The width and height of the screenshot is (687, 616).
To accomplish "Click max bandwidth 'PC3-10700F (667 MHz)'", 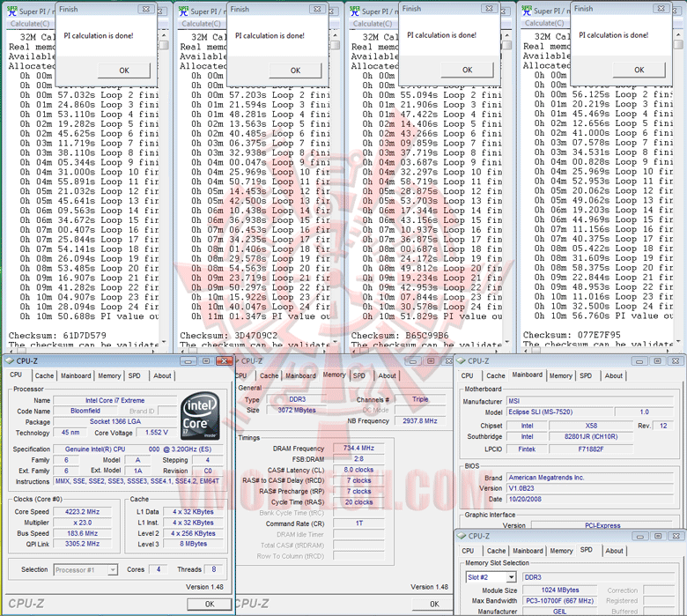I will 560,601.
